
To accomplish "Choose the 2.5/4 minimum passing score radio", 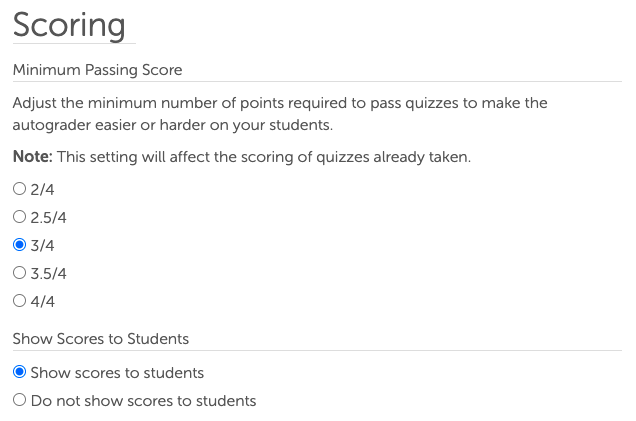I will [19, 217].
